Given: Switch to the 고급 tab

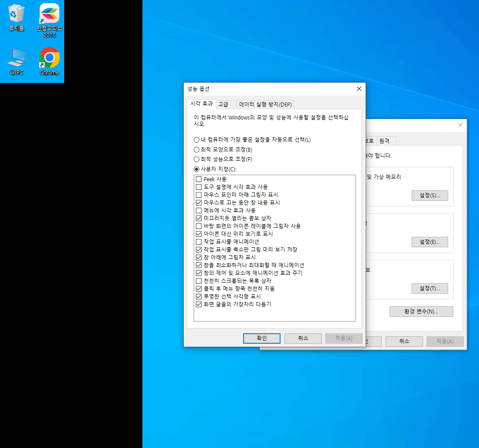Looking at the screenshot, I should click(x=225, y=104).
